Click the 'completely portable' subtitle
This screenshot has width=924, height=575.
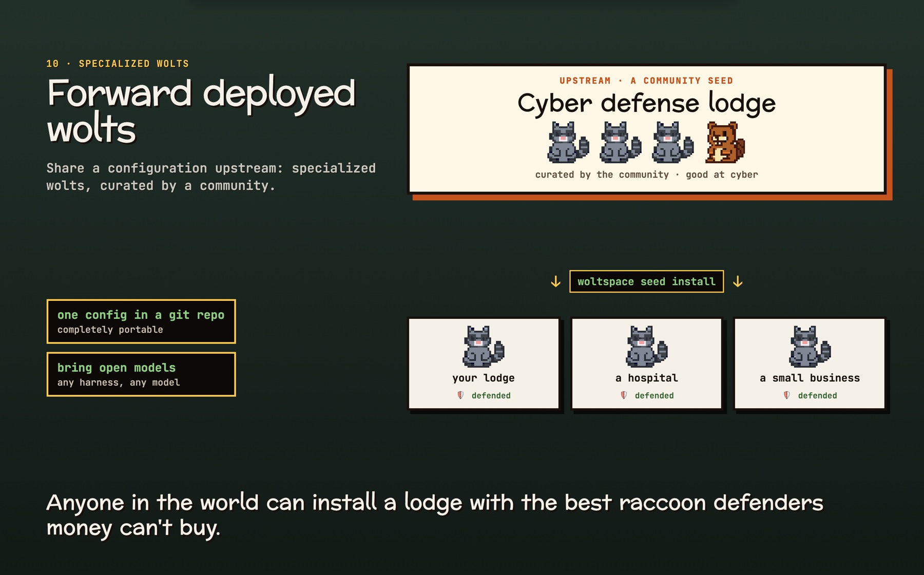pos(110,330)
